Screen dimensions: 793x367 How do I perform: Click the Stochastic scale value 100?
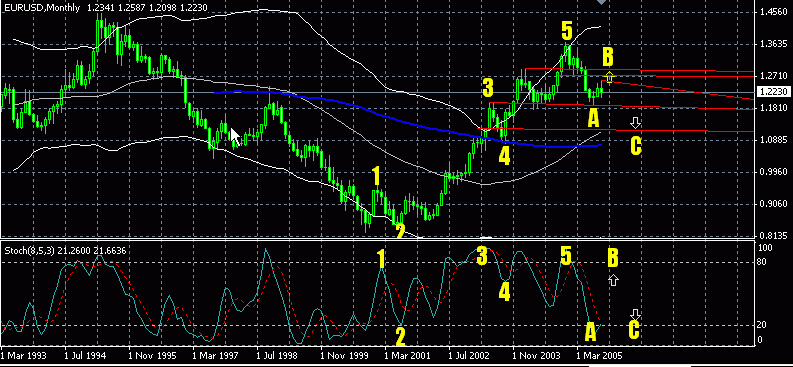765,248
